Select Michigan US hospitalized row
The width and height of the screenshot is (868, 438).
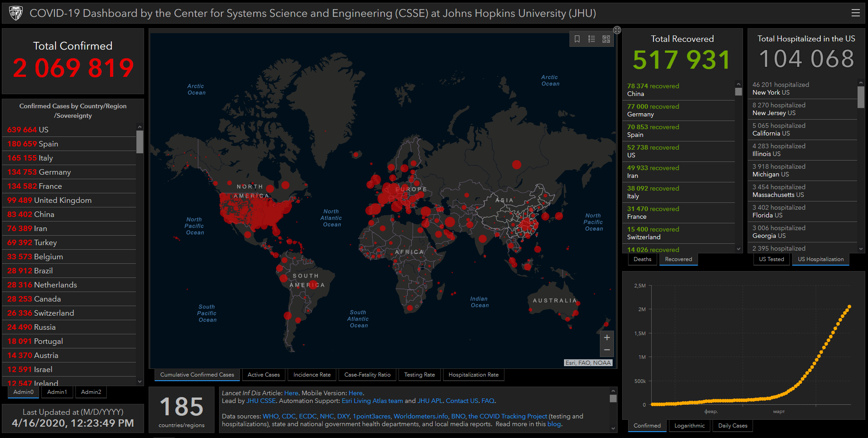(803, 170)
